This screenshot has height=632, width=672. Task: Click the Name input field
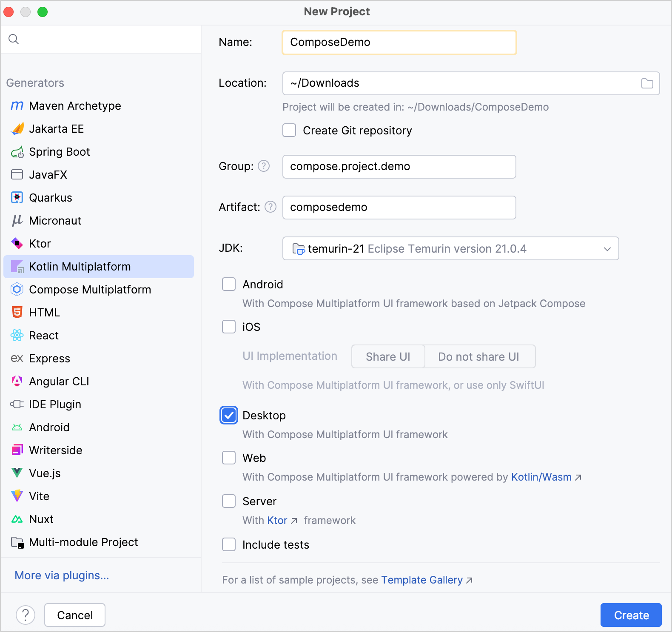pos(399,42)
